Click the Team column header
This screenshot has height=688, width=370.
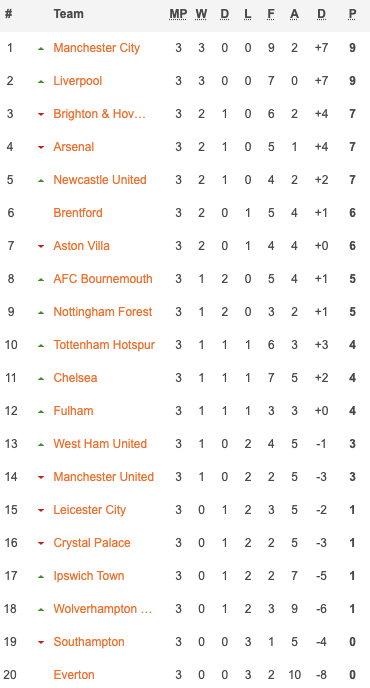click(68, 14)
